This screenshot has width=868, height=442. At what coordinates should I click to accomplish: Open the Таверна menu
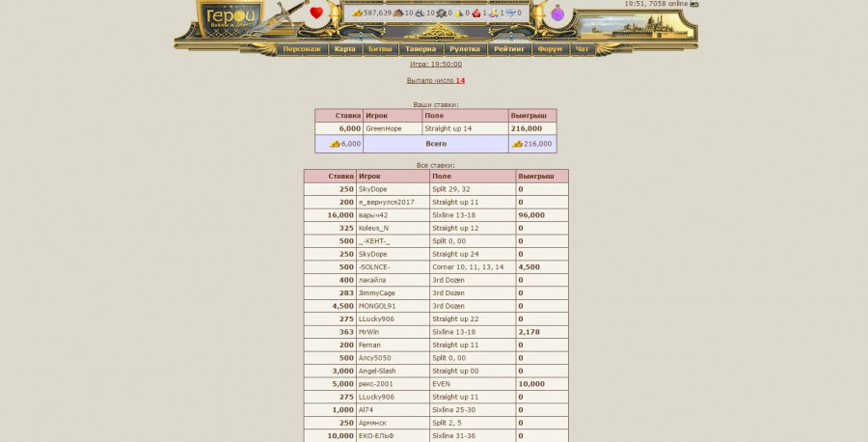tap(420, 49)
